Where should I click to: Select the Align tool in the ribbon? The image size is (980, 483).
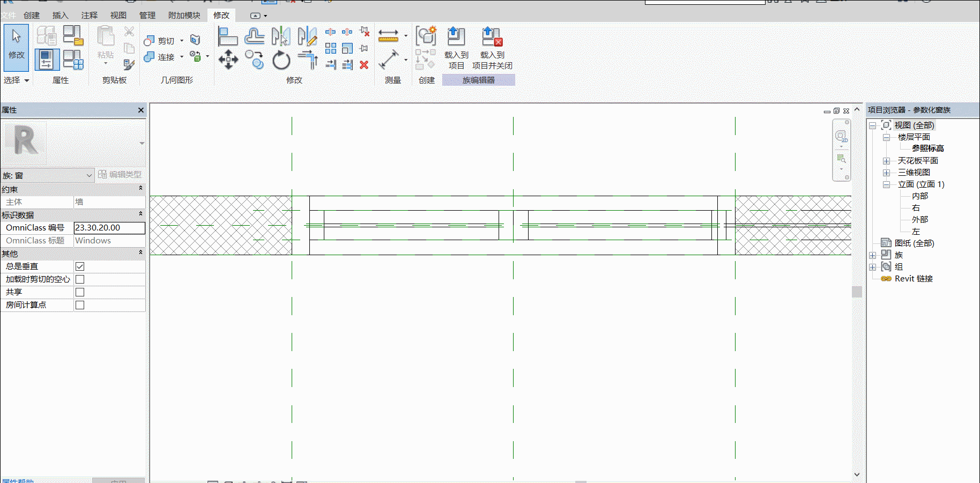click(228, 36)
